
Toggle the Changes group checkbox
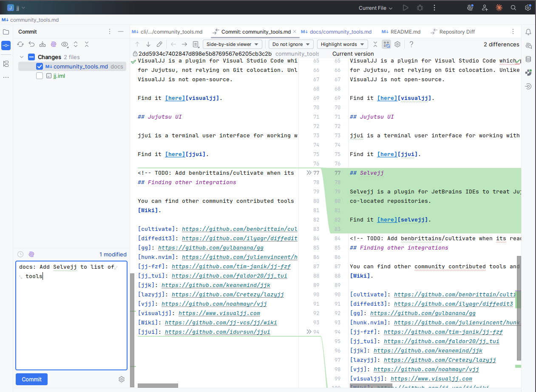click(31, 57)
